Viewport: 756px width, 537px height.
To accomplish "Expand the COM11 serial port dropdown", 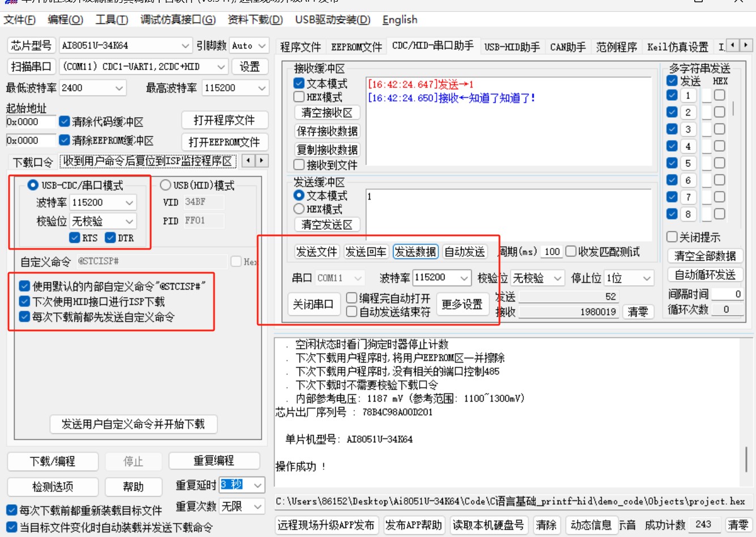I will click(221, 67).
